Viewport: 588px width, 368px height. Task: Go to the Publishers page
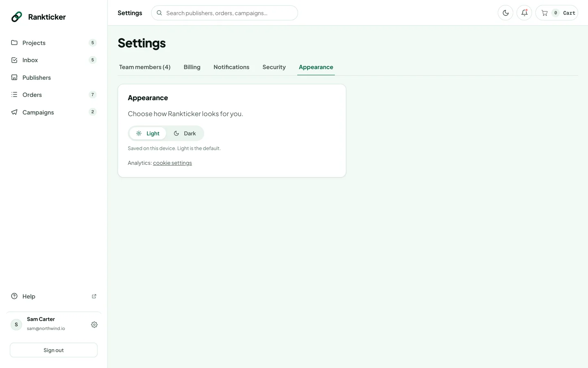coord(53,78)
